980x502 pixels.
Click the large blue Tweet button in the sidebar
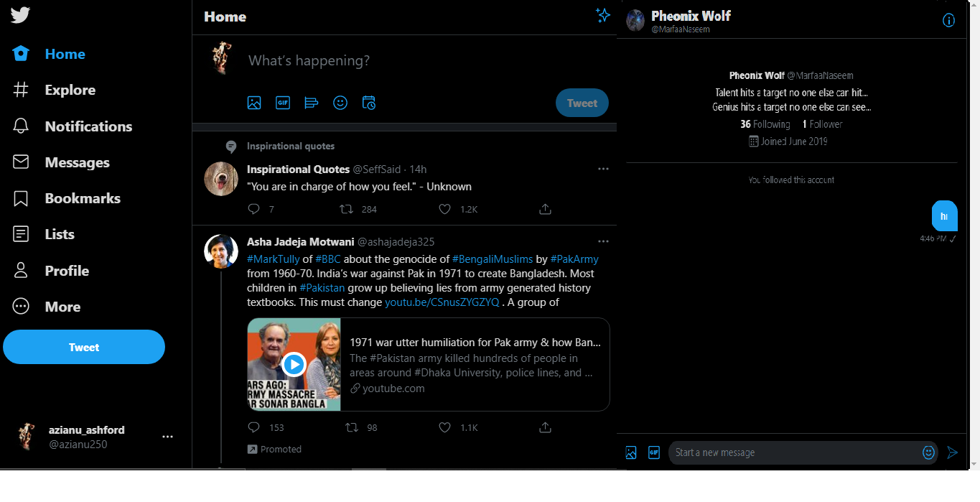pyautogui.click(x=84, y=347)
